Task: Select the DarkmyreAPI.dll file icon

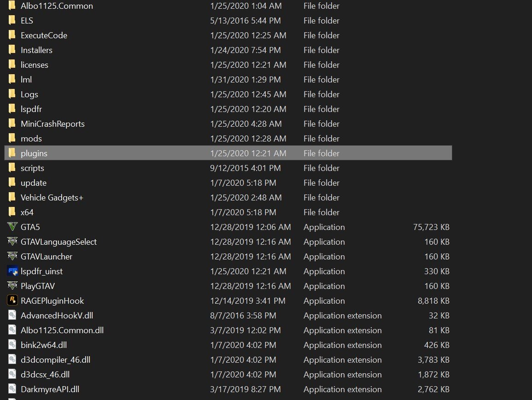Action: pyautogui.click(x=12, y=389)
